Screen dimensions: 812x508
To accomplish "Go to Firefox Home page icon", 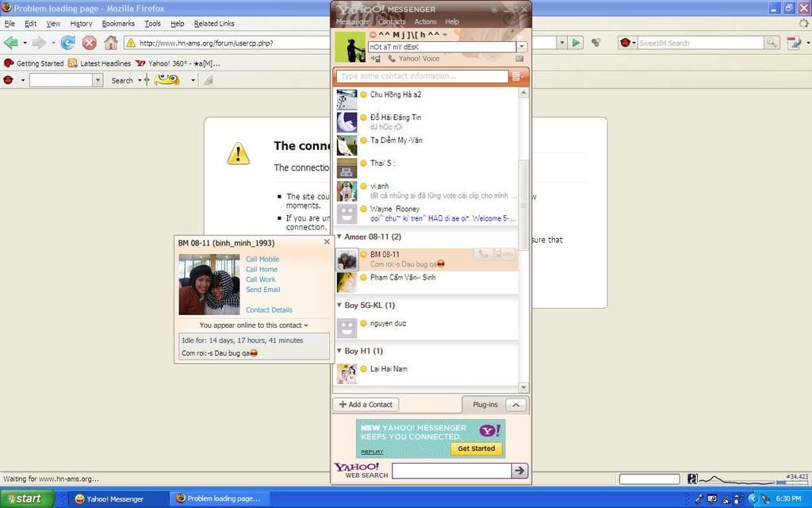I will 111,43.
